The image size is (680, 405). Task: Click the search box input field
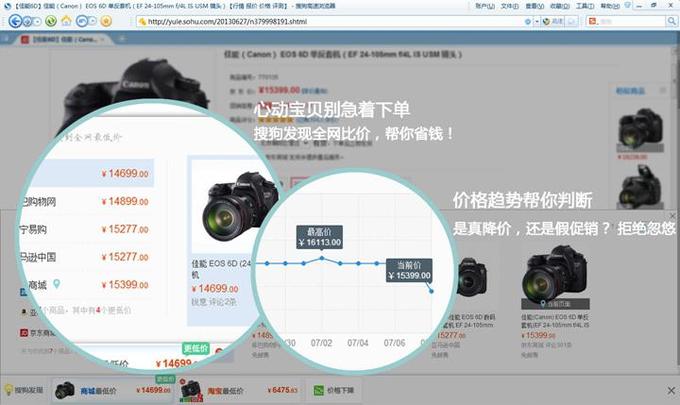point(633,21)
